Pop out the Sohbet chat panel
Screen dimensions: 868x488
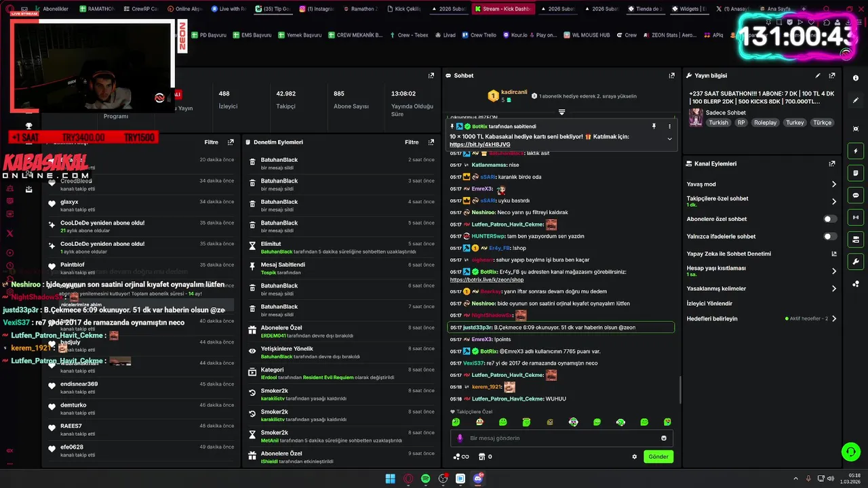(x=672, y=76)
